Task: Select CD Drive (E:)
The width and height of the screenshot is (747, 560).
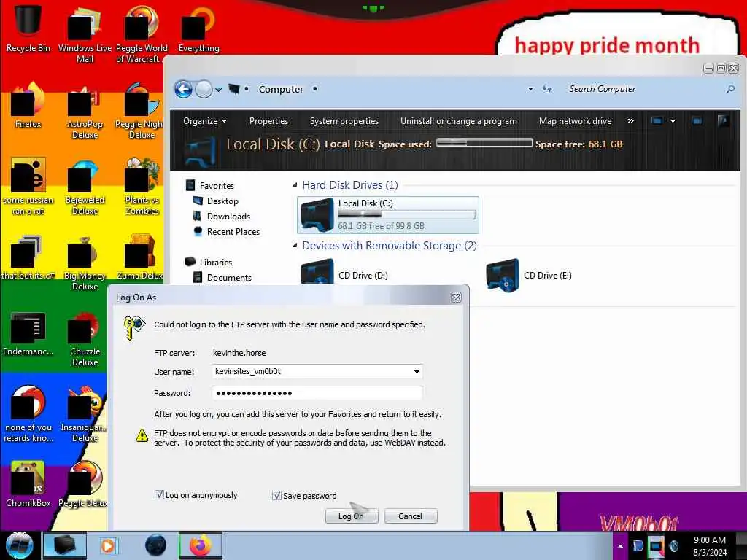Action: 530,275
